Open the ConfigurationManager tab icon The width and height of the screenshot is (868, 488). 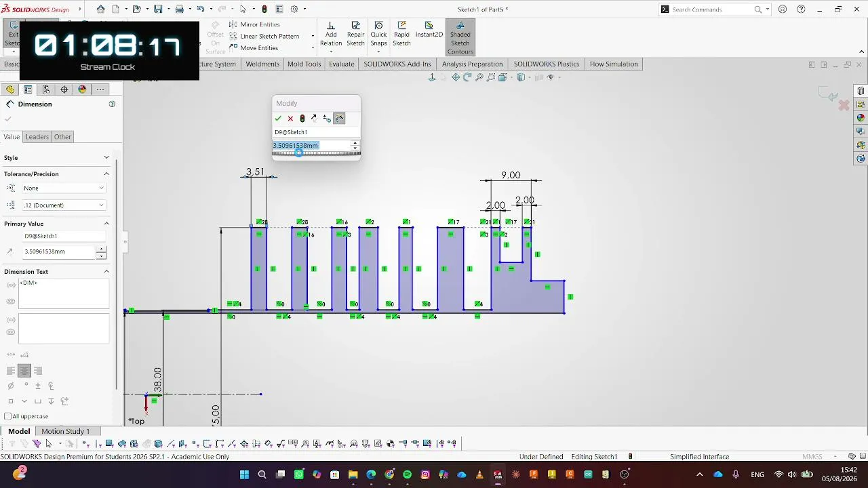[46, 89]
